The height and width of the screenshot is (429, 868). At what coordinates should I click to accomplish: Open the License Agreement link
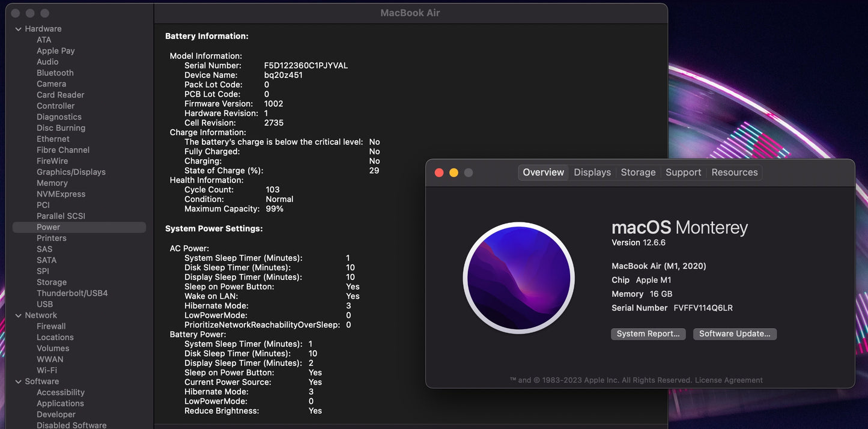(729, 380)
